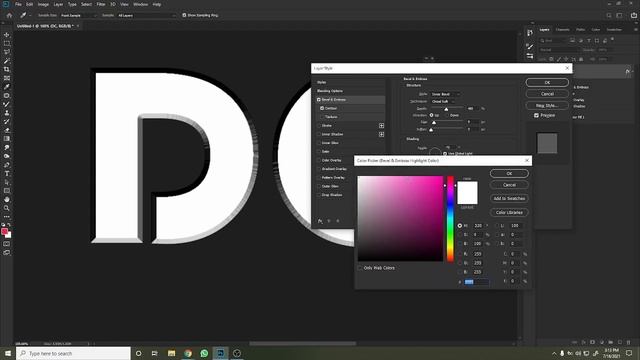640x360 pixels.
Task: Toggle the Preview checkbox in Layer Style
Action: [x=536, y=116]
